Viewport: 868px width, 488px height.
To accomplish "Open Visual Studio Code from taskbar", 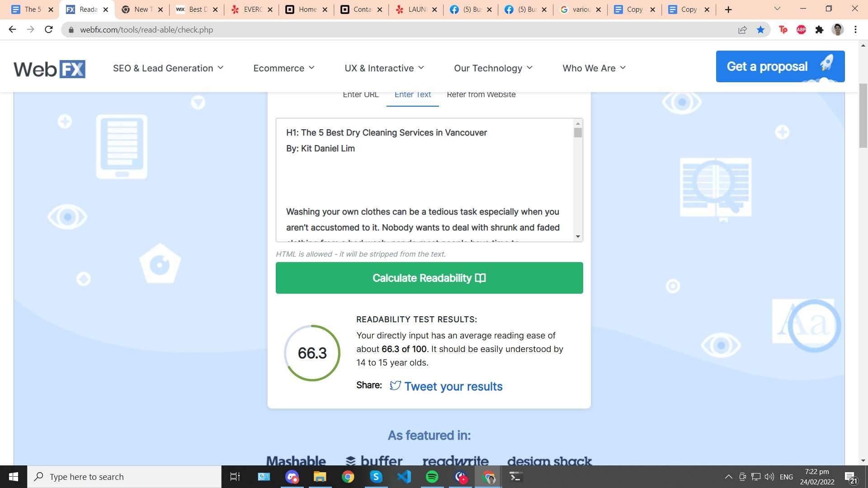I will 404,477.
